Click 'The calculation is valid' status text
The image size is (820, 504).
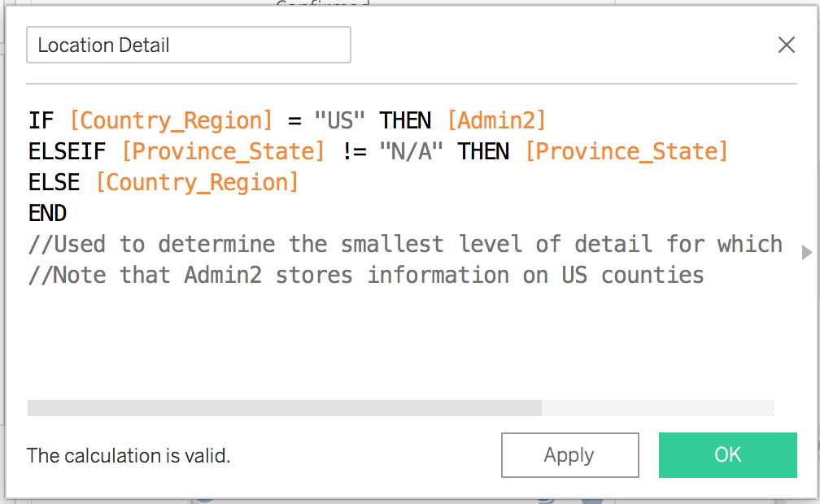point(128,455)
